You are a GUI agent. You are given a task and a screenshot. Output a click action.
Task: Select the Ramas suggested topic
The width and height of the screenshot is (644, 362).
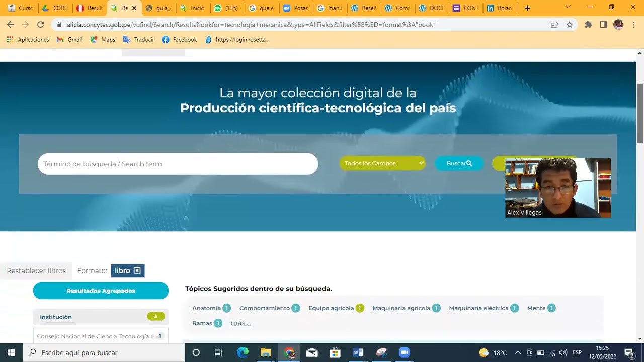(x=207, y=323)
